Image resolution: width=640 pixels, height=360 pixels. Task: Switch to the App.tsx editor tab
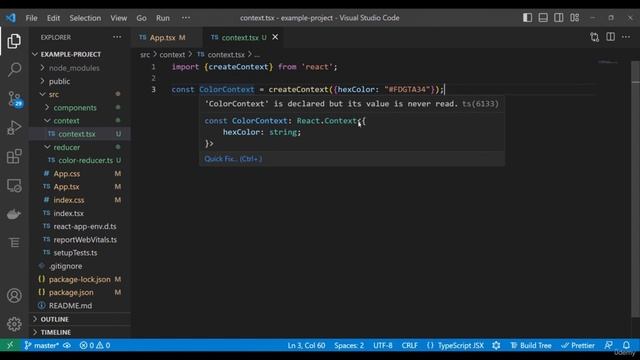[x=163, y=38]
